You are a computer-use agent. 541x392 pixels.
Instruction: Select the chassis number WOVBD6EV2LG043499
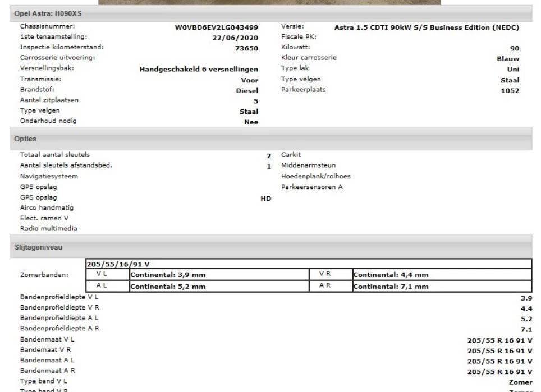[x=217, y=26]
